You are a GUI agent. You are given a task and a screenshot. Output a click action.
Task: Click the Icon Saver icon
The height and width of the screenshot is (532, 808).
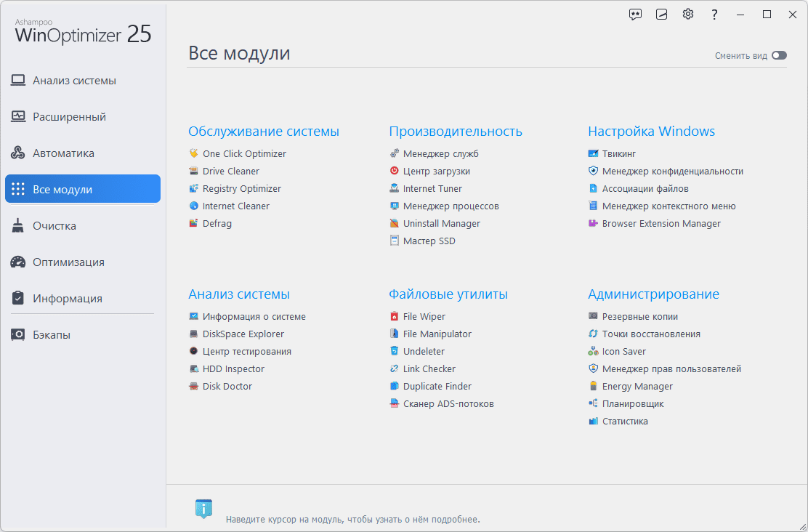click(x=593, y=352)
